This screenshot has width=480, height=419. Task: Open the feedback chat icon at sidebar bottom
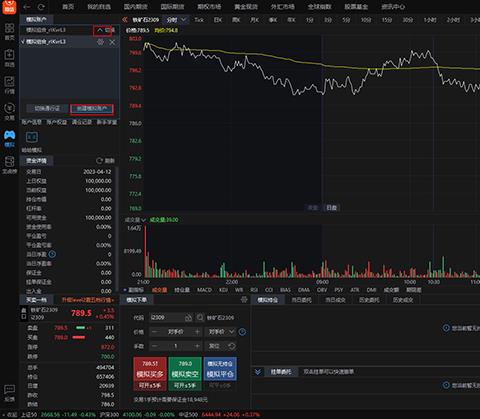pos(9,389)
